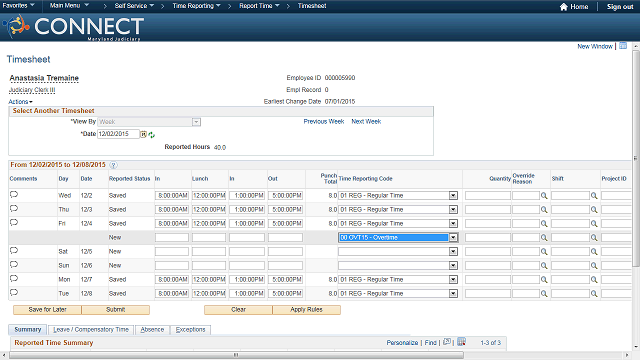Open Time Reporting Code dropdown for Mon 12/7
This screenshot has height=360, width=640.
click(453, 280)
